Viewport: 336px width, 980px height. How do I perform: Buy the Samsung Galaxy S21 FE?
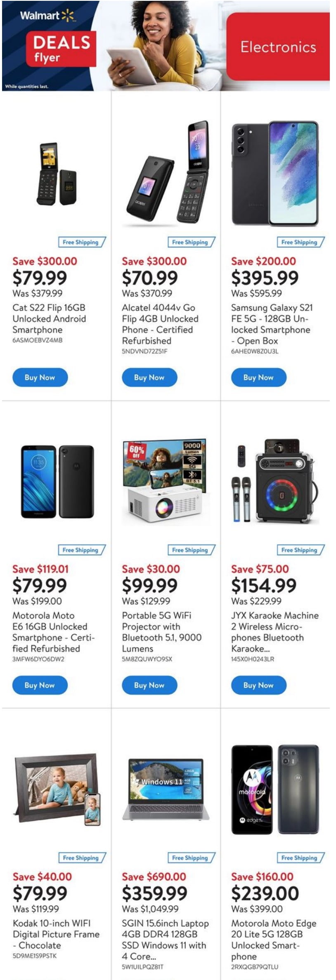(258, 377)
